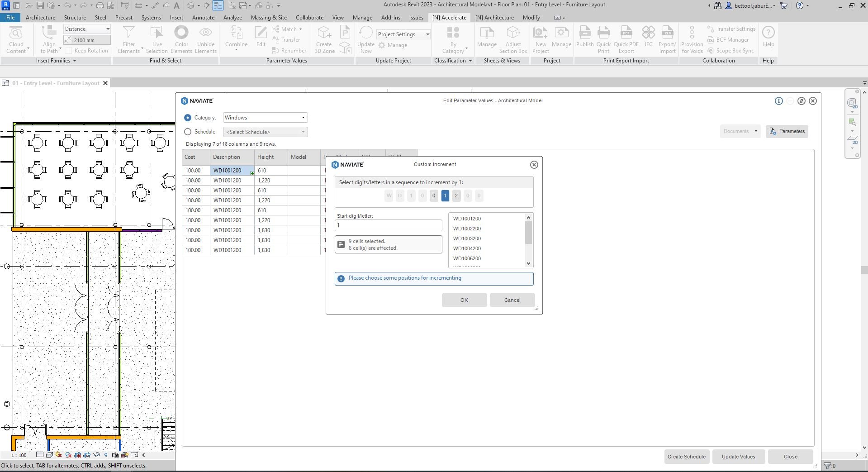Image resolution: width=868 pixels, height=472 pixels.
Task: Open the Cloud Content tool
Action: (x=17, y=38)
